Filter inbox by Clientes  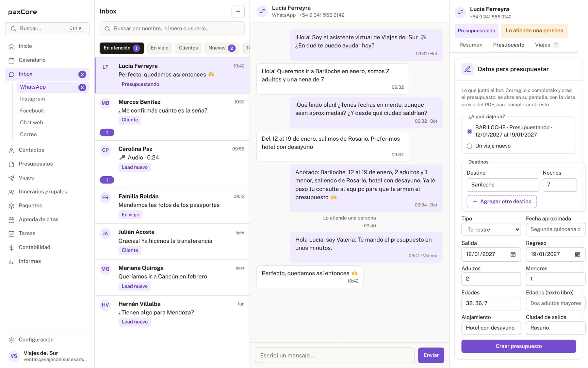click(x=188, y=48)
